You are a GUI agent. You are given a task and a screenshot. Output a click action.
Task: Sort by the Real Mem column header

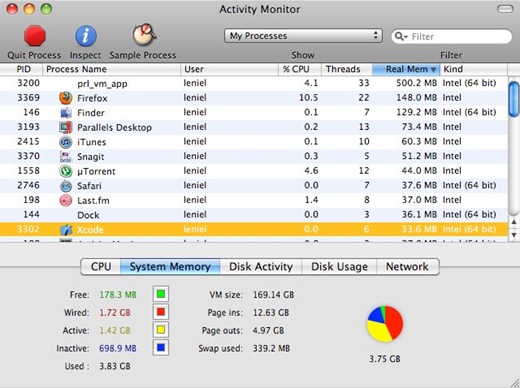[x=406, y=69]
